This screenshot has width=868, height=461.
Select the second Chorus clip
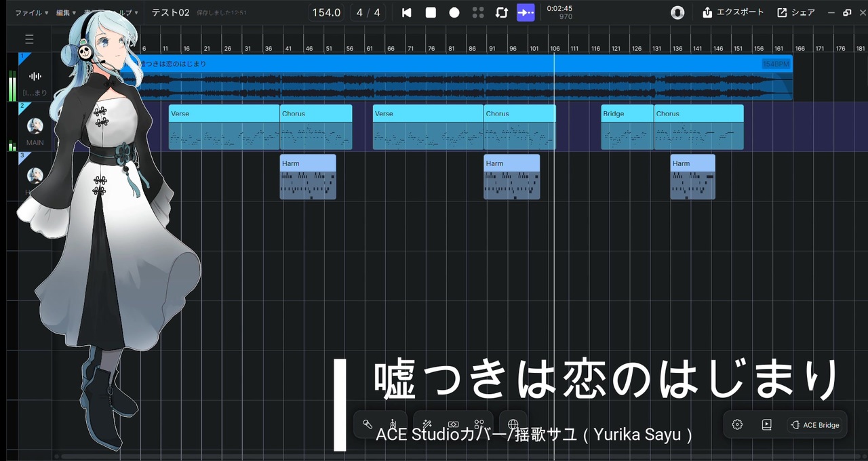tap(520, 127)
